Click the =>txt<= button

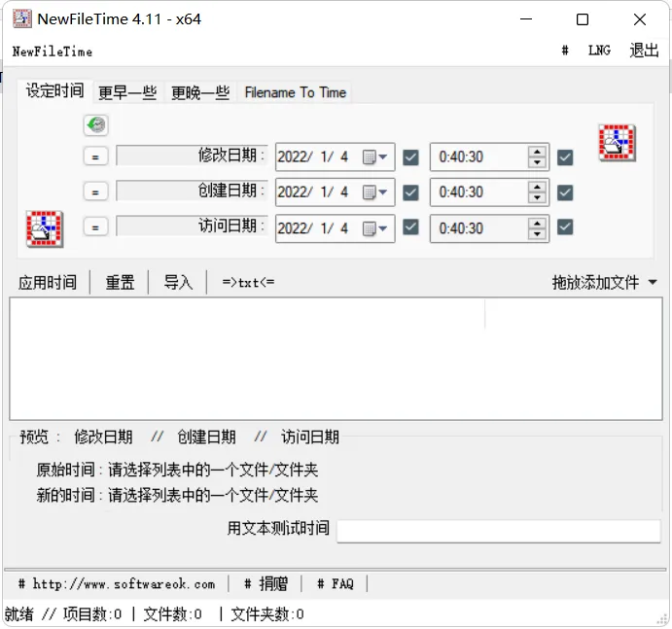coord(248,282)
